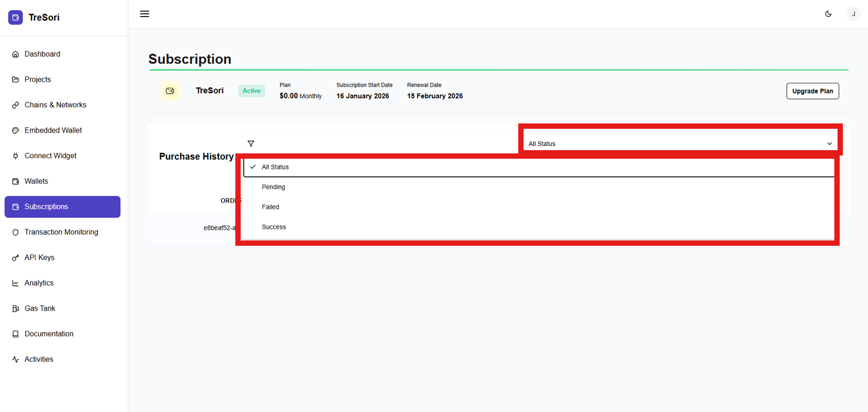Click the Dashboard home icon in the sidebar
Image resolution: width=868 pixels, height=412 pixels.
pos(16,54)
